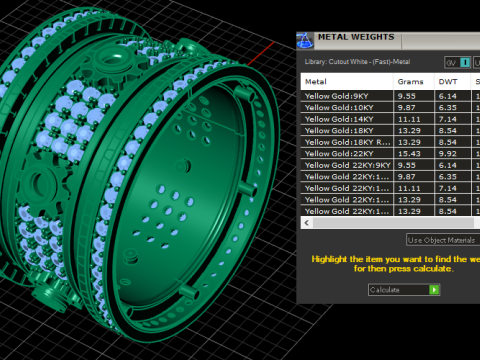This screenshot has width=480, height=360.
Task: Toggle the GV switch
Action: coord(458,62)
